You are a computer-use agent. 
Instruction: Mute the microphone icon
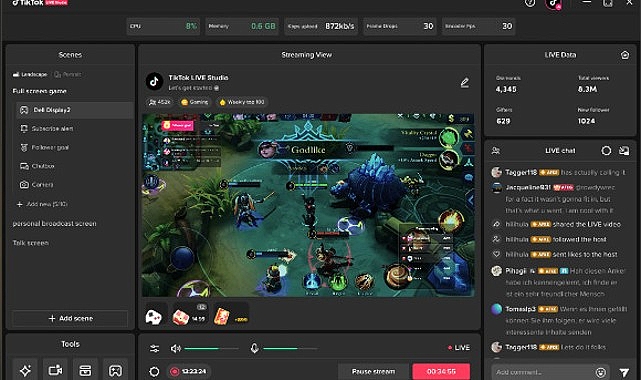254,348
